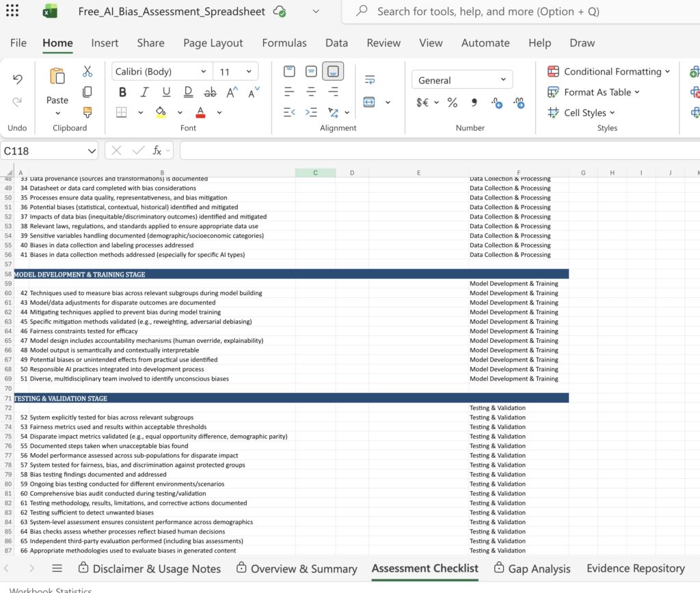Select the Wrap Text icon in Alignment
700x593 pixels.
[369, 80]
